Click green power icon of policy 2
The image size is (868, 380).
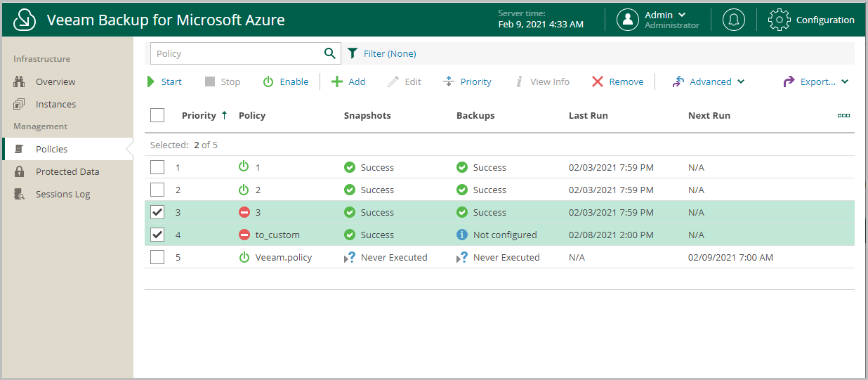pyautogui.click(x=244, y=190)
